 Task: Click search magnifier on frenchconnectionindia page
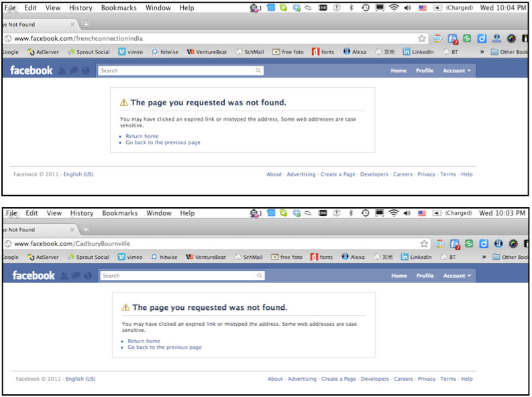point(258,70)
